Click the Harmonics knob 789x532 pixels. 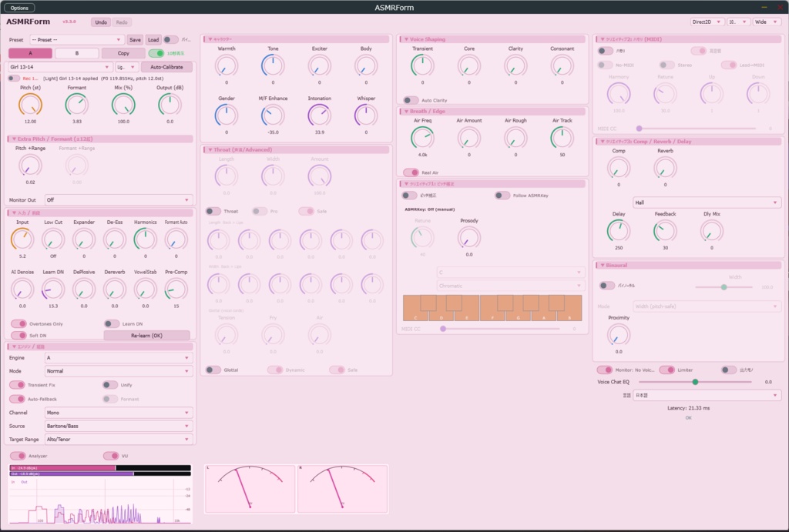click(146, 239)
